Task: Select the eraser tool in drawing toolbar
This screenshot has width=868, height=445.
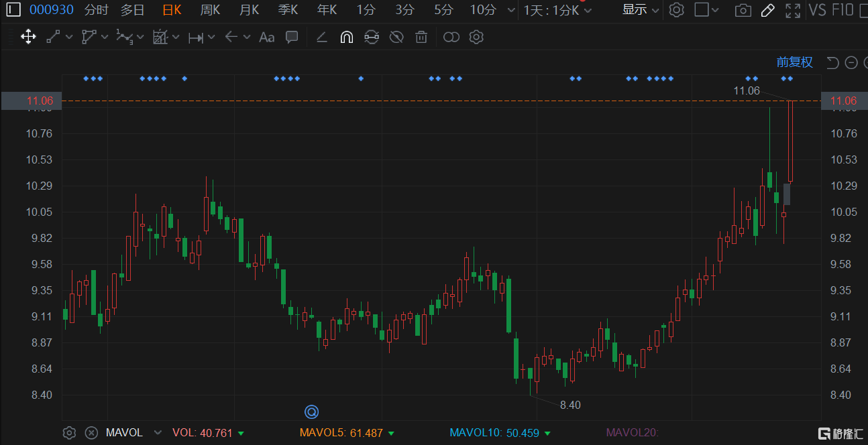Action: (x=321, y=37)
